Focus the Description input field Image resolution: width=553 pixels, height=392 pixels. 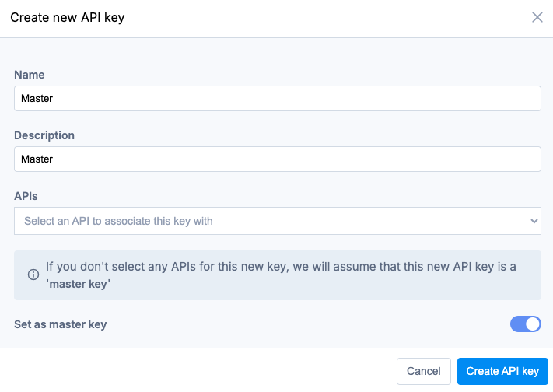[x=277, y=159]
